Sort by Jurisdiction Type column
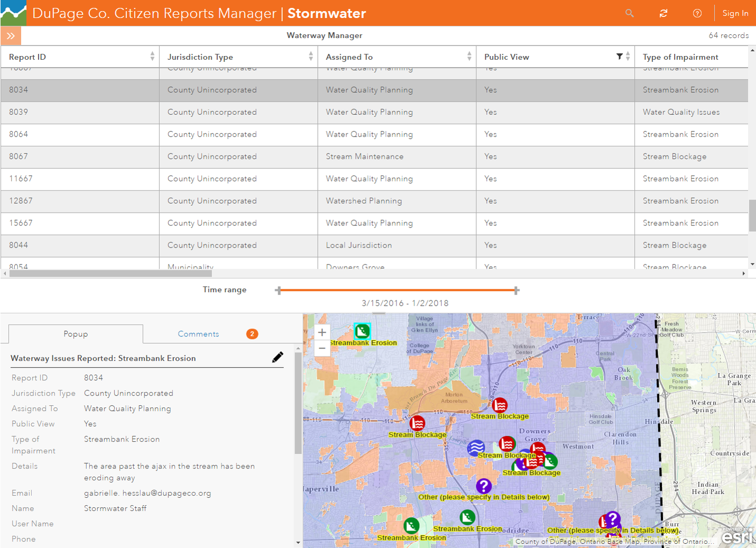Screen dimensions: 756x548 coord(310,56)
